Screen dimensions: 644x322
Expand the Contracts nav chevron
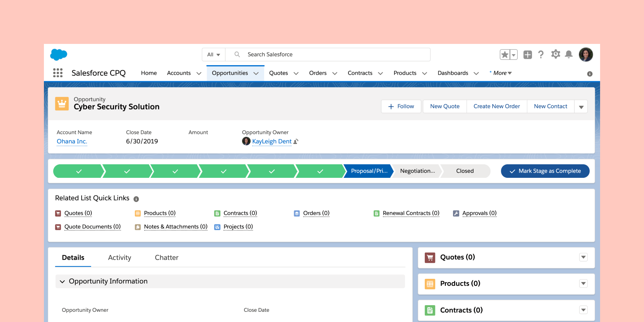tap(381, 74)
